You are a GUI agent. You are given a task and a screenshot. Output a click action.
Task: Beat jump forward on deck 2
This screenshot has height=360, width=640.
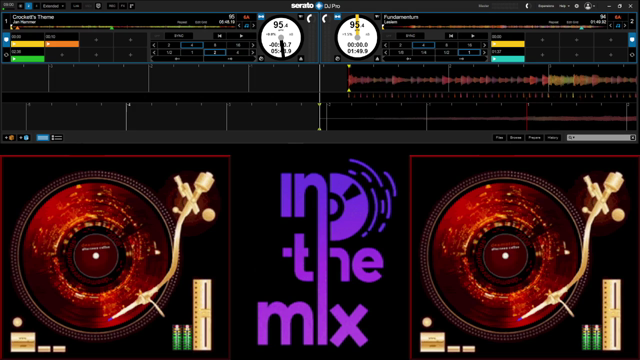(462, 59)
